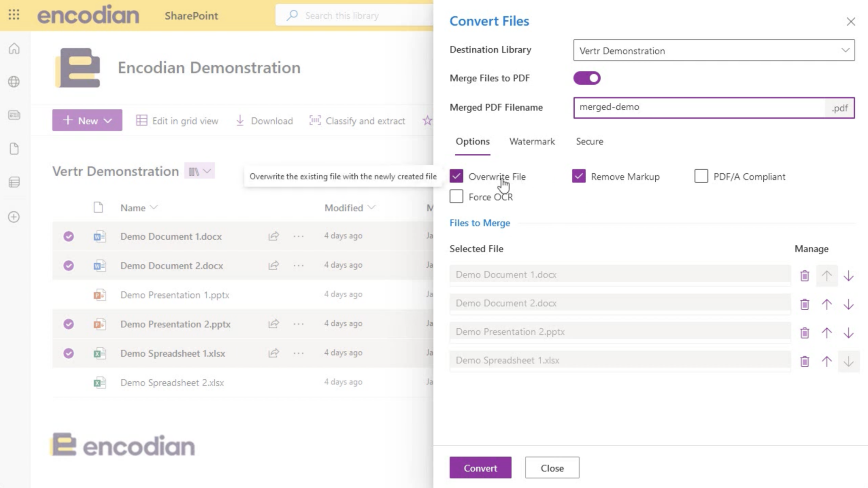Click the Demo Presentation 2.pptx selected file field

620,332
